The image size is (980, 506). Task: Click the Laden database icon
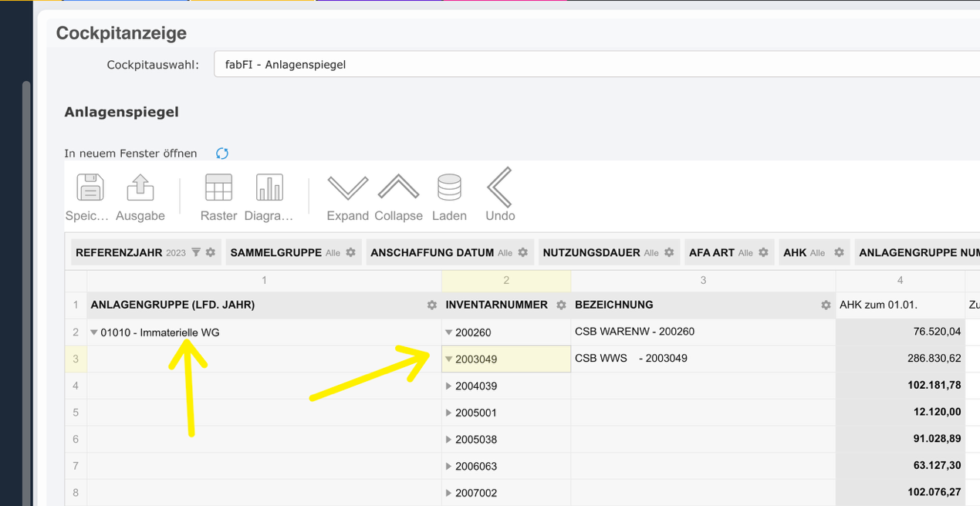[x=449, y=187]
